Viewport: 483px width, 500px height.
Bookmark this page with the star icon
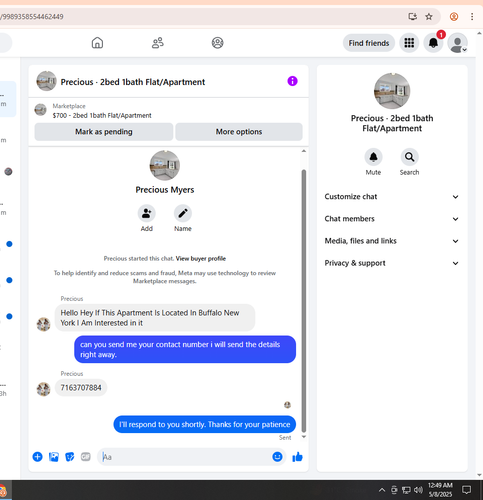coord(429,16)
